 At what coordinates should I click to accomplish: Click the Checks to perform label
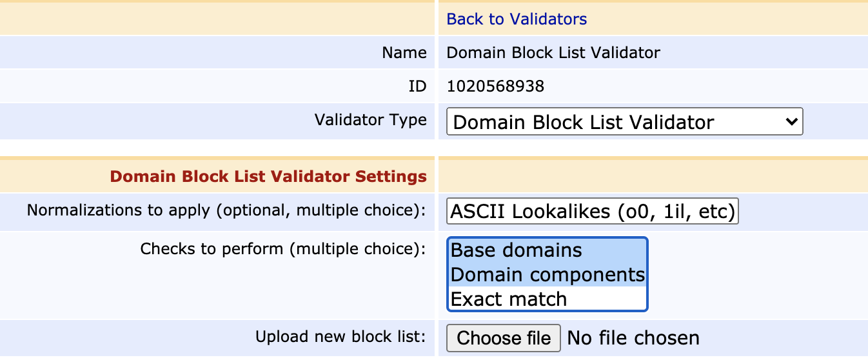point(283,248)
